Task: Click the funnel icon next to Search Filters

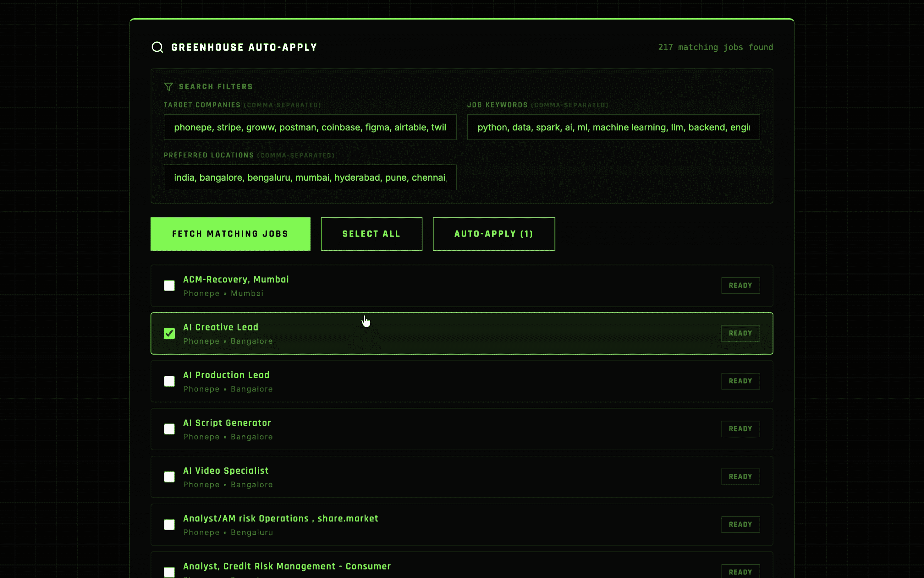Action: (x=168, y=87)
